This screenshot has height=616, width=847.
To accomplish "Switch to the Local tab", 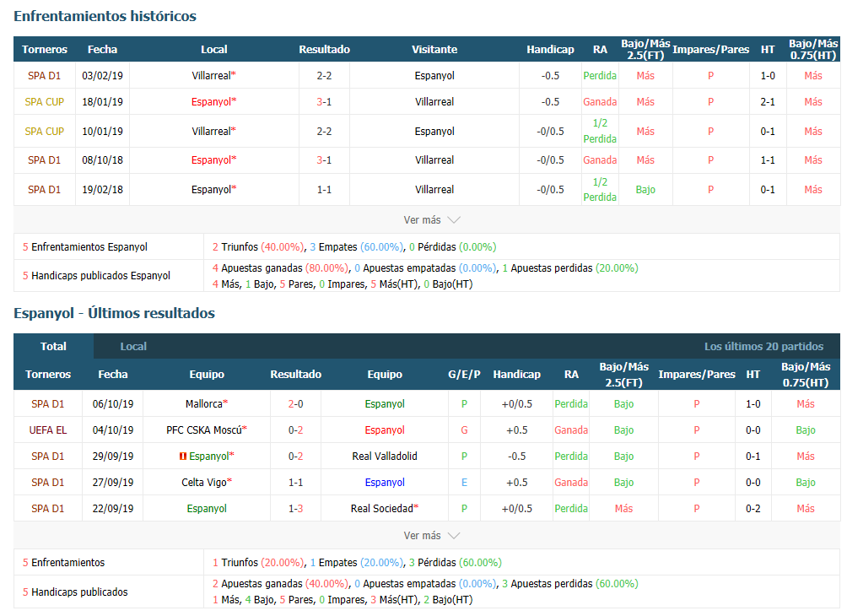I will click(133, 346).
